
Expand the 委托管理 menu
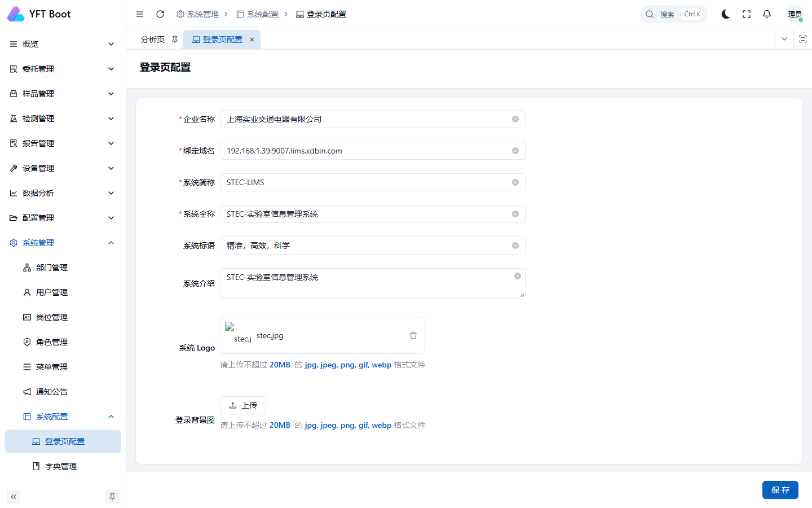coord(63,69)
